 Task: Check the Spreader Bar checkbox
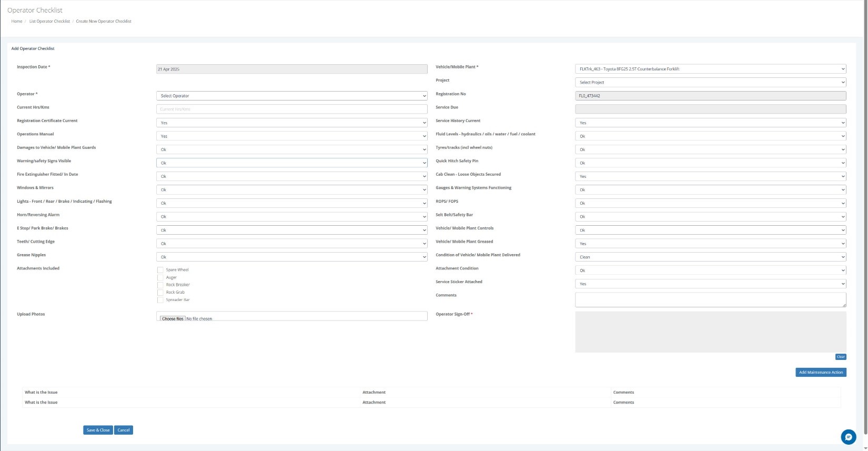(x=160, y=300)
